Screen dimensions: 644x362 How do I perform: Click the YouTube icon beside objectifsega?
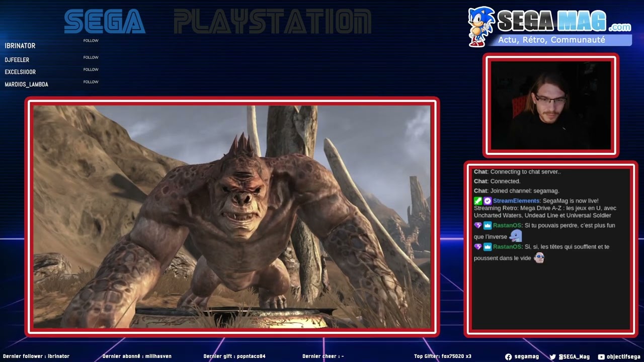click(601, 356)
